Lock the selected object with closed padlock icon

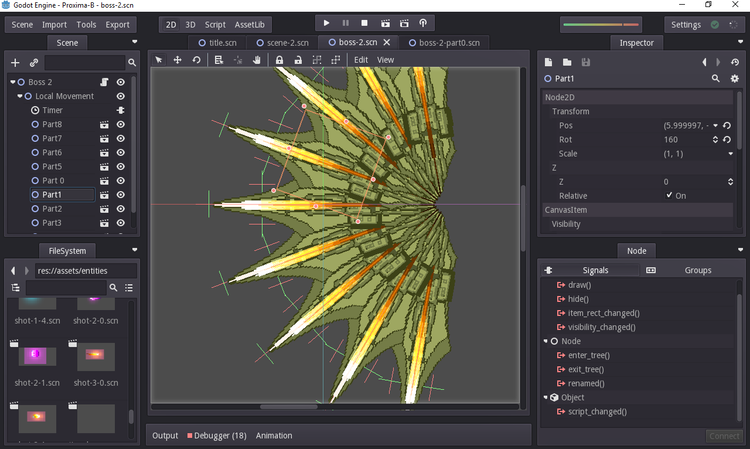[279, 60]
